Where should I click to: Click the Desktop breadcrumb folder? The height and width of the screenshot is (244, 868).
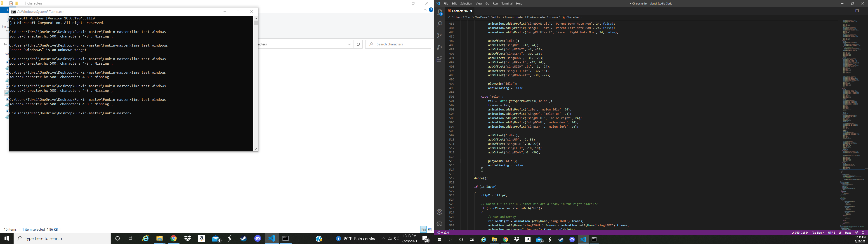click(496, 17)
